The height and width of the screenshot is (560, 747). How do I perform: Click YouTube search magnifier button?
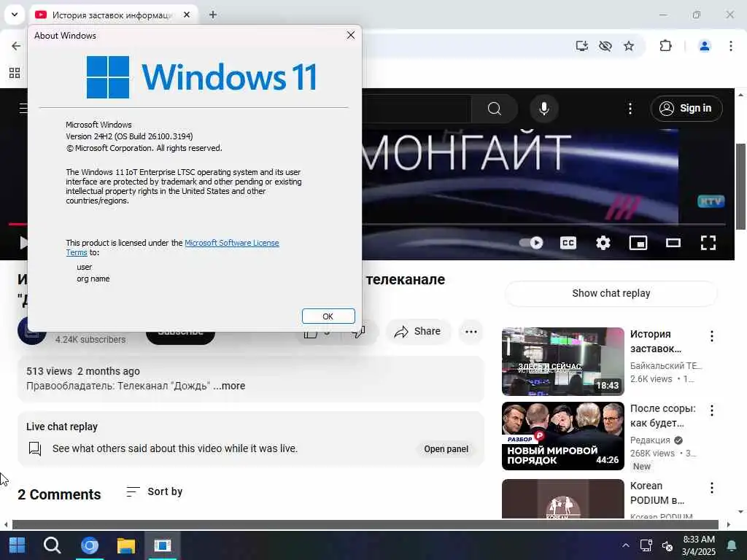coord(495,109)
